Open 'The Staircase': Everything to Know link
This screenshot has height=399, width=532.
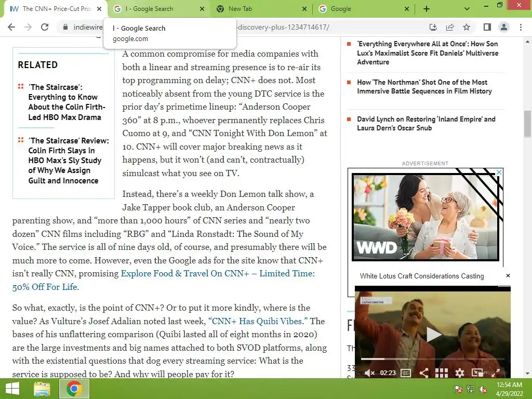(x=66, y=102)
